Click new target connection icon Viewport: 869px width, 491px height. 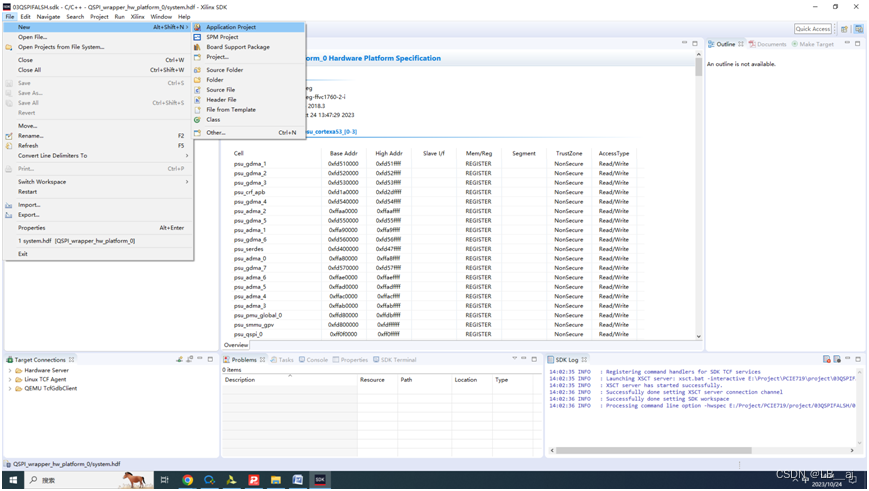pyautogui.click(x=180, y=359)
